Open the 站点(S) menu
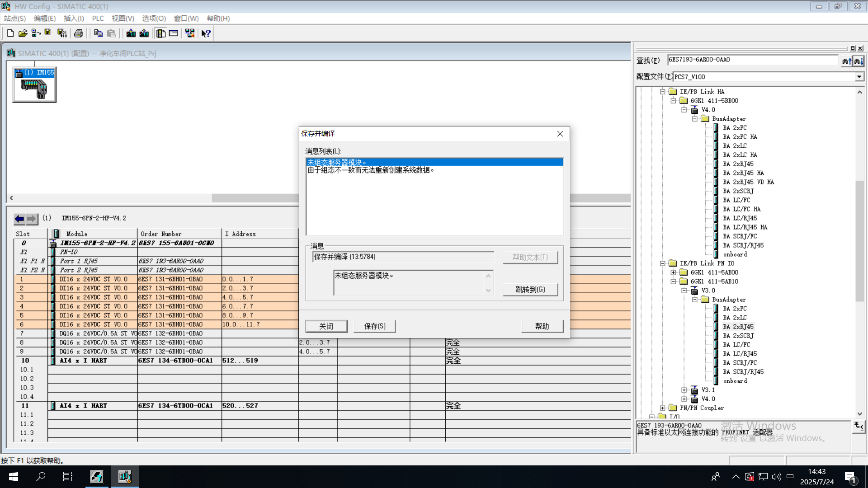Image resolution: width=868 pixels, height=488 pixels. (x=15, y=19)
